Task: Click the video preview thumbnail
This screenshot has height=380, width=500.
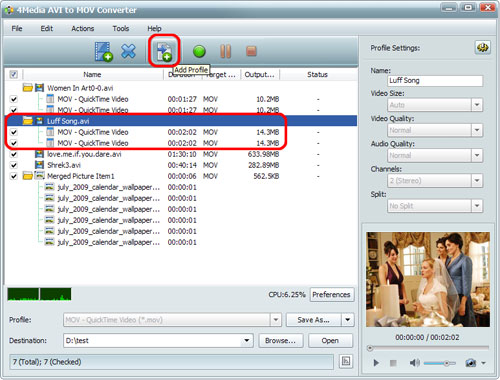Action: click(428, 279)
